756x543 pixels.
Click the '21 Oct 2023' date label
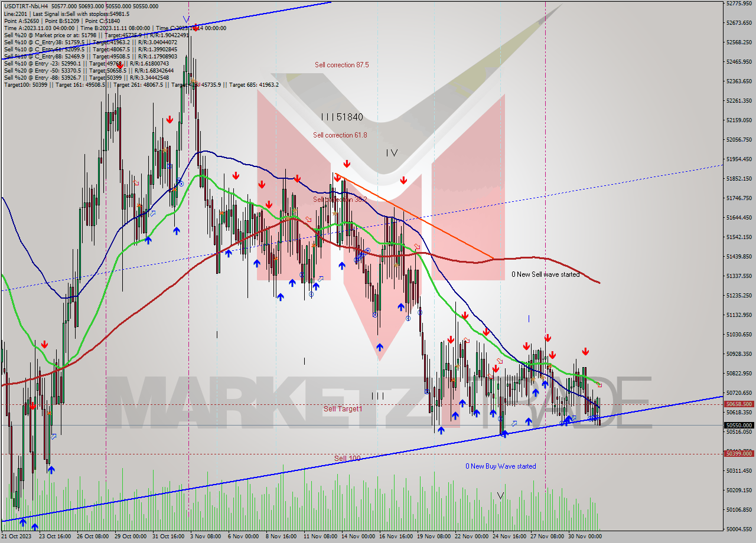[15, 537]
